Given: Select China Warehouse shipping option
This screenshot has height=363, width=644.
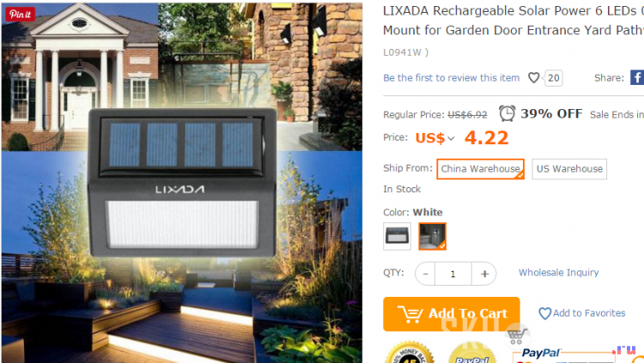Looking at the screenshot, I should coord(480,169).
